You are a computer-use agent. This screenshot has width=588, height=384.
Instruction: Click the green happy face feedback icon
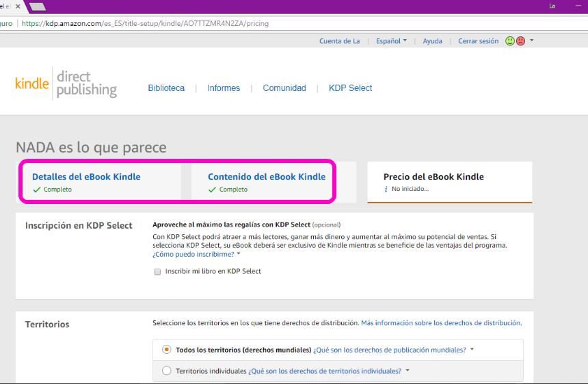click(509, 41)
